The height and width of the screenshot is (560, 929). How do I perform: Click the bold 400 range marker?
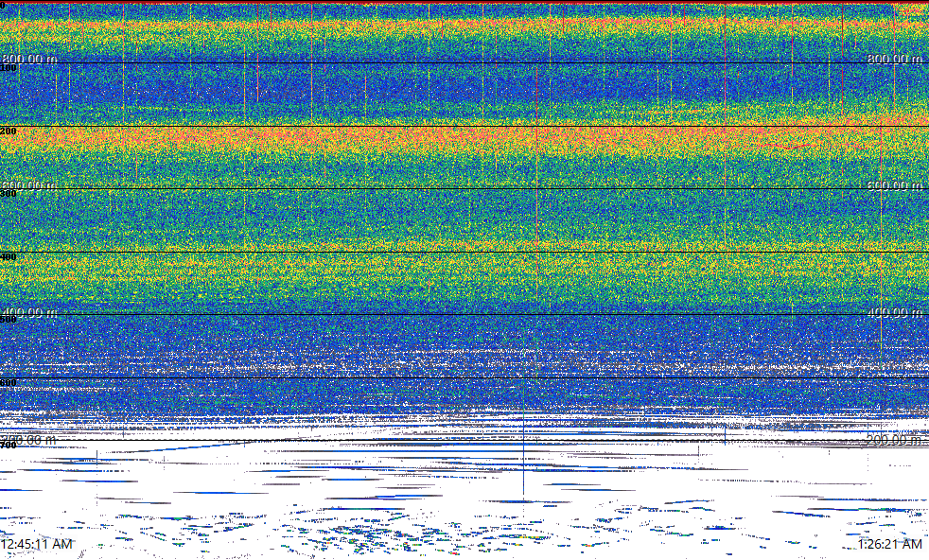(8, 256)
